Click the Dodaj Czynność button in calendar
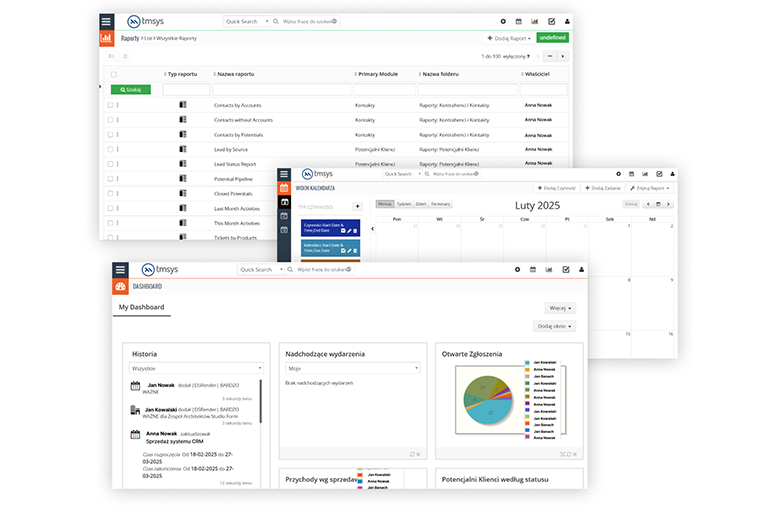This screenshot has height=508, width=770. (558, 187)
